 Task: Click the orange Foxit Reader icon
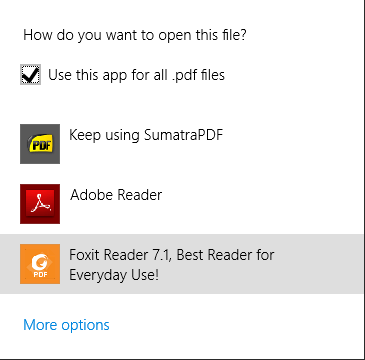40,264
